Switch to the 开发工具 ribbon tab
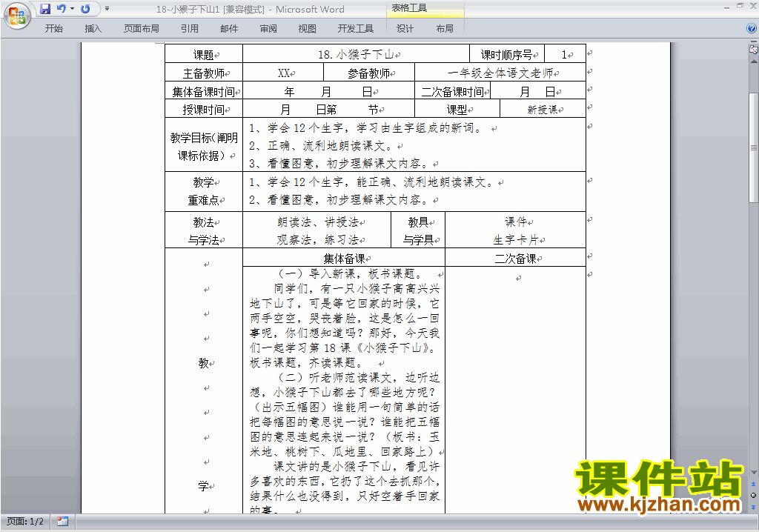This screenshot has height=532, width=759. pyautogui.click(x=356, y=29)
